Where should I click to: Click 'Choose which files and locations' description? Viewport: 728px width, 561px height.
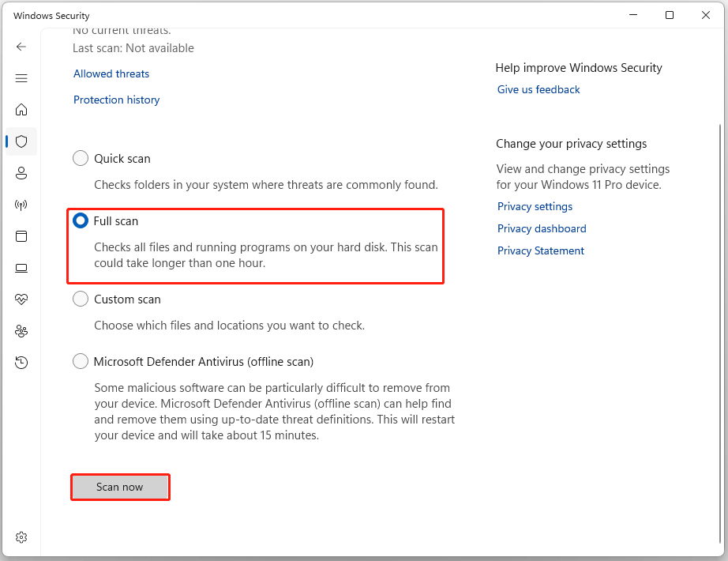(229, 326)
